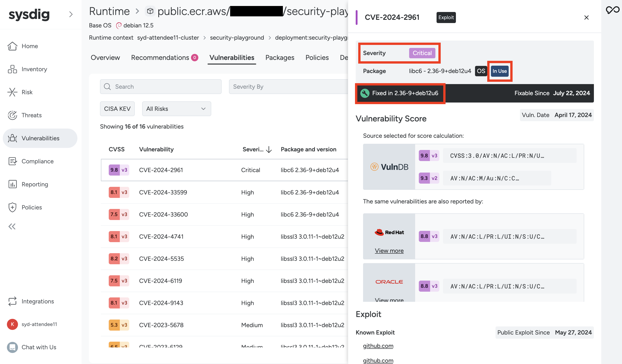Go to Risk in sidebar
622x364 pixels.
pos(20,92)
